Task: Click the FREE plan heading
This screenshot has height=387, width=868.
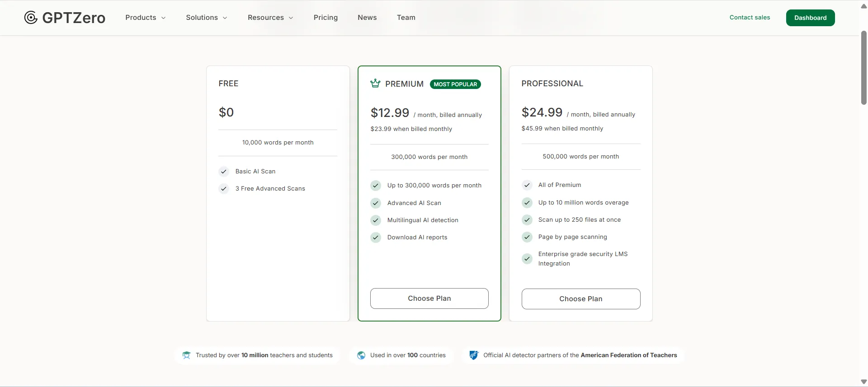Action: tap(228, 84)
